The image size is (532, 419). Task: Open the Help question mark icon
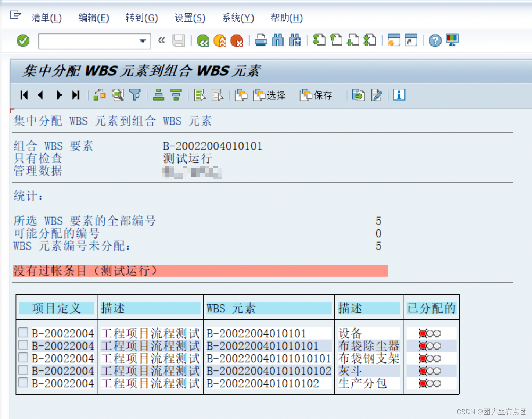tap(435, 40)
